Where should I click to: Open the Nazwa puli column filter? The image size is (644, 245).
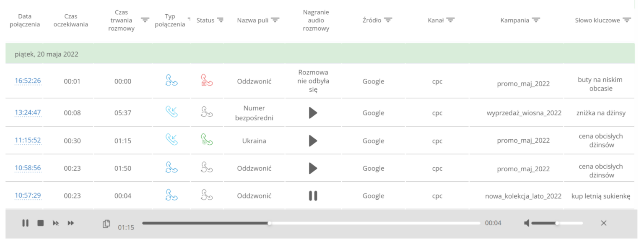click(x=275, y=20)
